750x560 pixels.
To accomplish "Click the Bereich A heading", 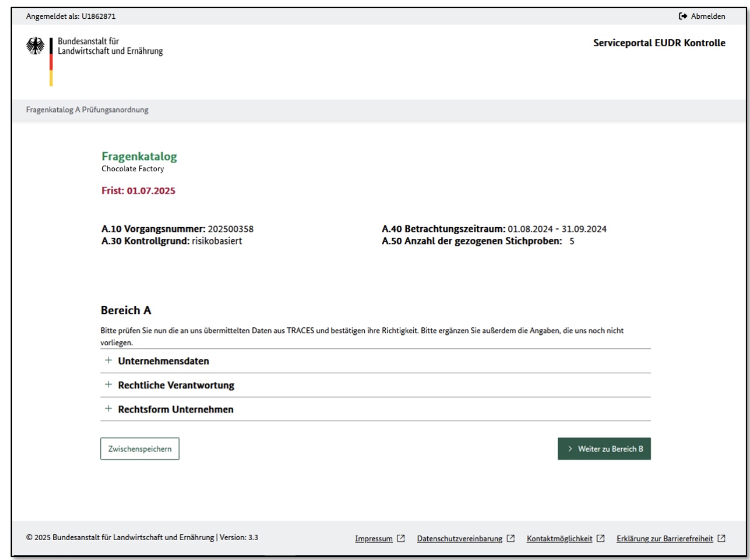I will pyautogui.click(x=126, y=310).
